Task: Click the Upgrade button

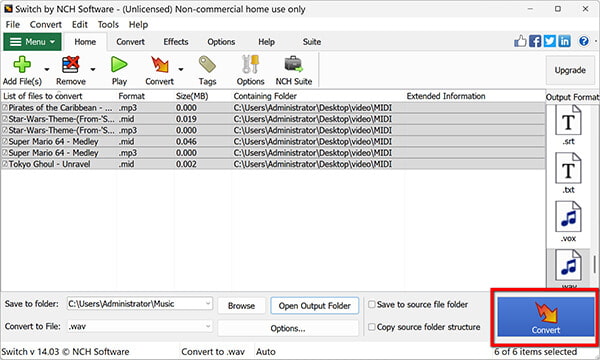Action: coord(570,70)
